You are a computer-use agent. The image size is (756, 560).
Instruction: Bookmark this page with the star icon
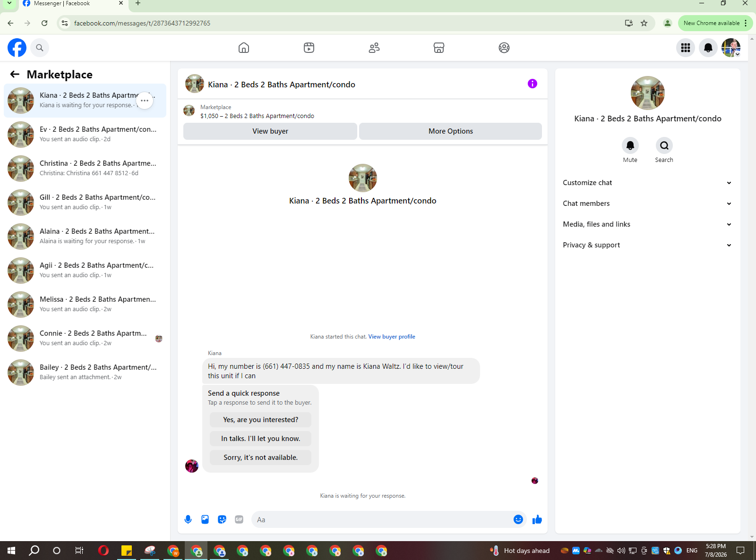coord(644,23)
